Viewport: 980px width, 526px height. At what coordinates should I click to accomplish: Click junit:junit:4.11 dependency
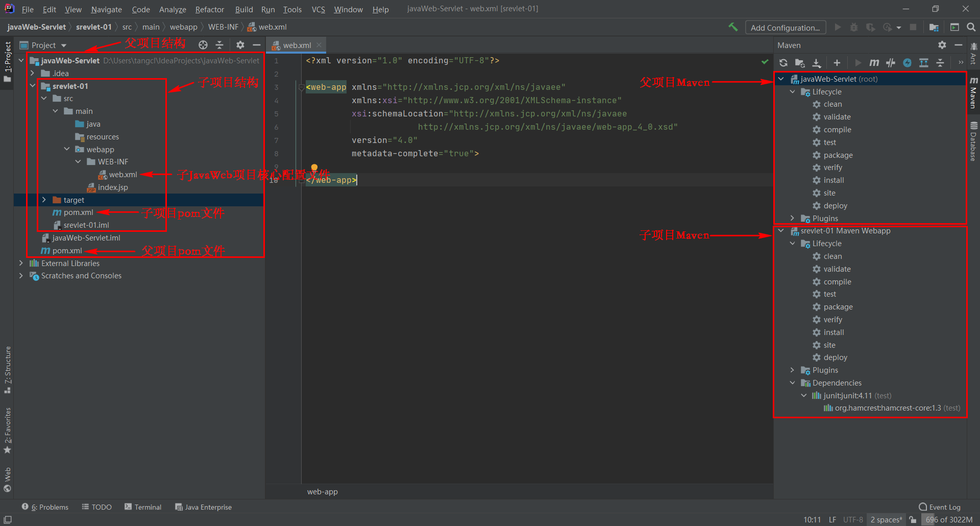[847, 395]
